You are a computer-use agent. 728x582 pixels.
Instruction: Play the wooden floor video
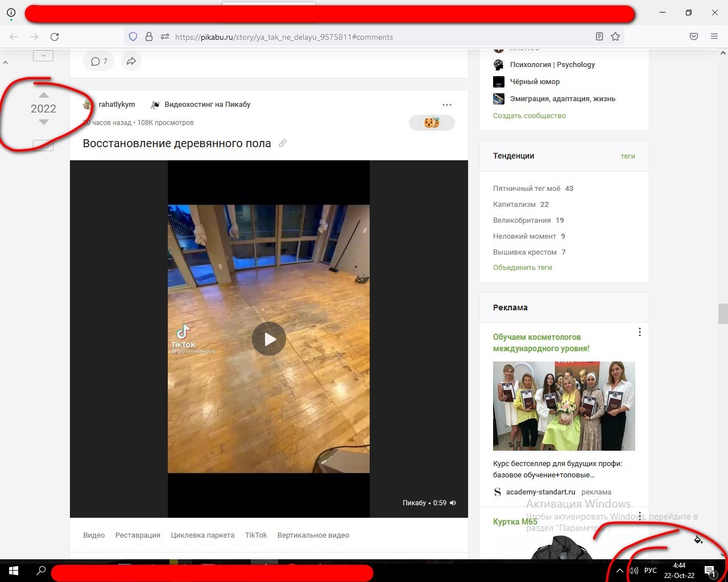(269, 339)
